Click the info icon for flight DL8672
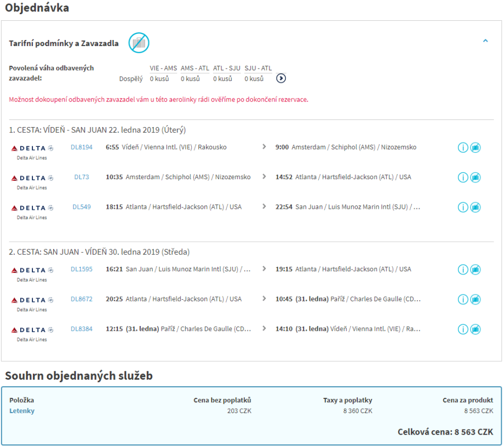 [463, 300]
